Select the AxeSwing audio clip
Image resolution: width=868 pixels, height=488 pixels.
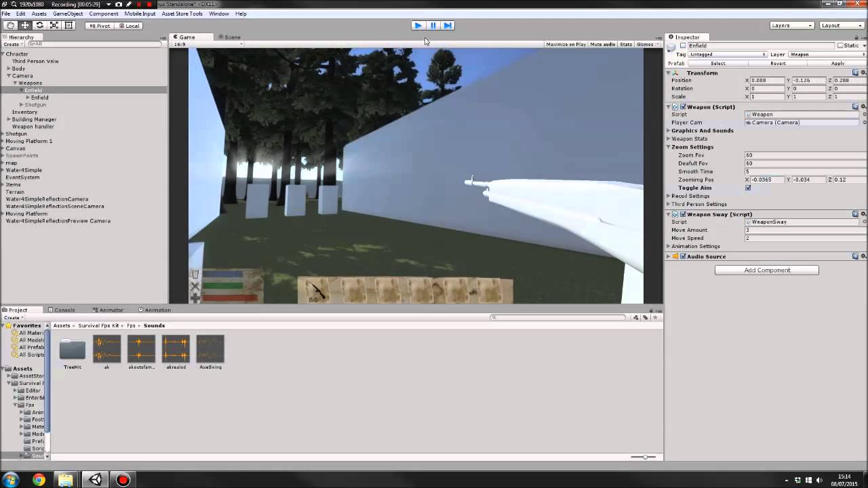[210, 349]
